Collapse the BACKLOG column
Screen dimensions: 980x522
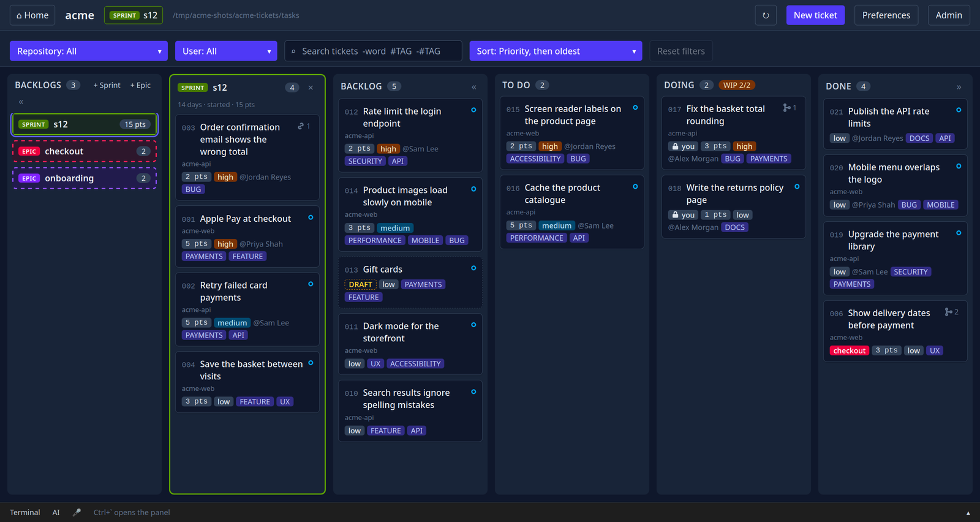point(473,87)
